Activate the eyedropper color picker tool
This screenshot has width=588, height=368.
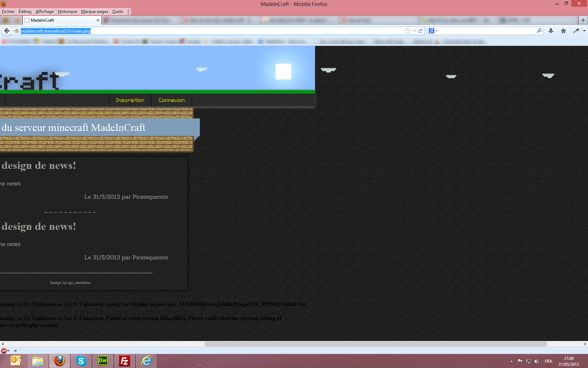click(x=575, y=31)
